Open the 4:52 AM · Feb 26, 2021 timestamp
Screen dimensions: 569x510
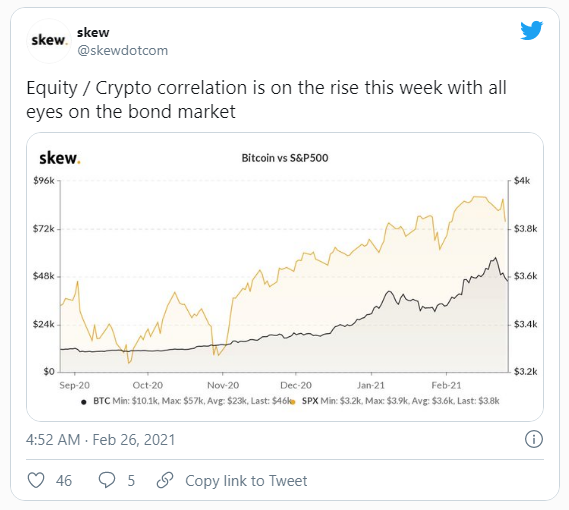pyautogui.click(x=101, y=440)
